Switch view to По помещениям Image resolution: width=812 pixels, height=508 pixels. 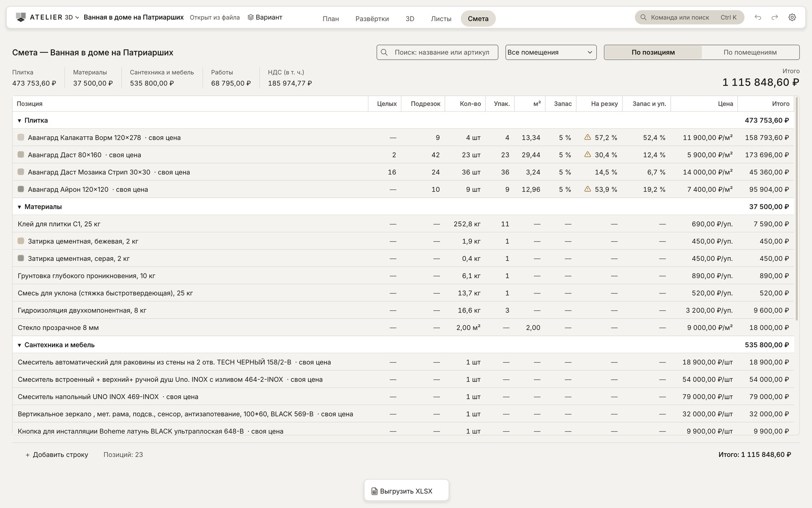[x=750, y=52]
